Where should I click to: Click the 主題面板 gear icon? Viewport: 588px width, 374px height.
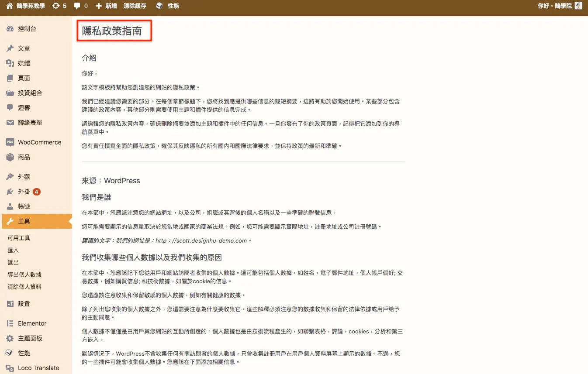(10, 338)
